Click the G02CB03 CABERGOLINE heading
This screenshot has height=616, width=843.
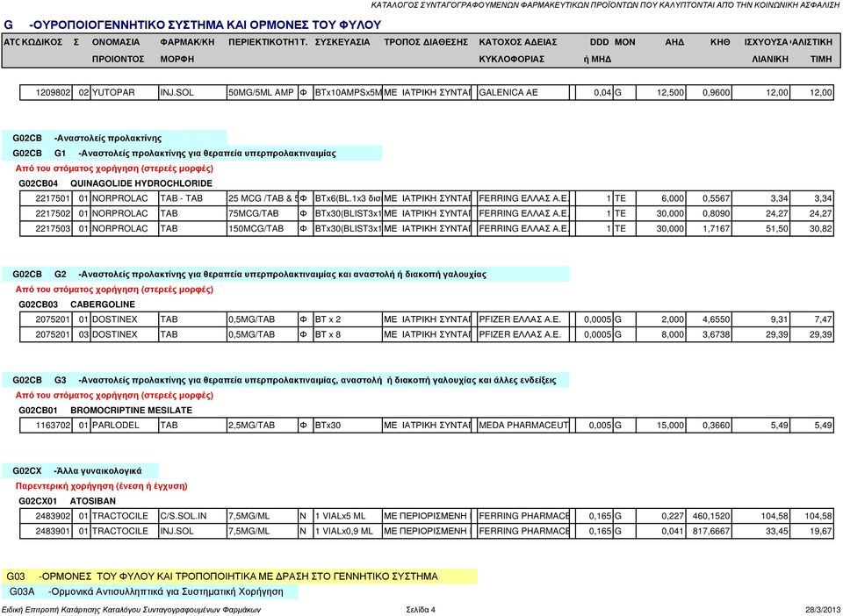coord(77,304)
